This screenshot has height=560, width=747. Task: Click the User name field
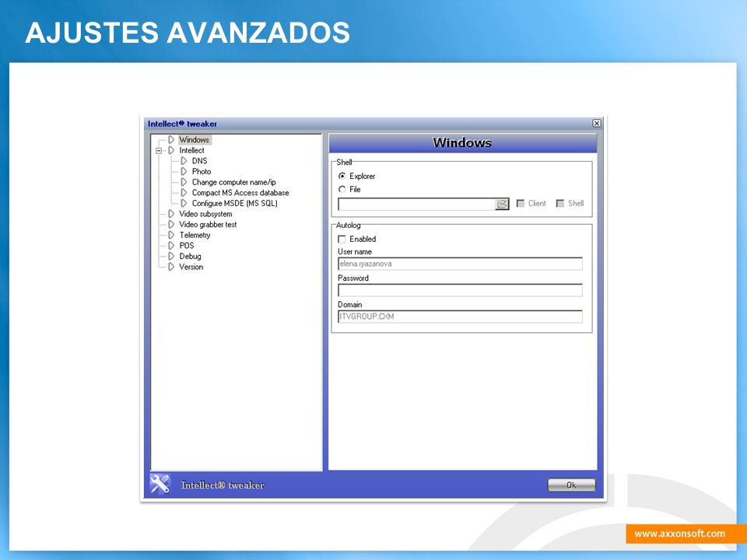[460, 264]
